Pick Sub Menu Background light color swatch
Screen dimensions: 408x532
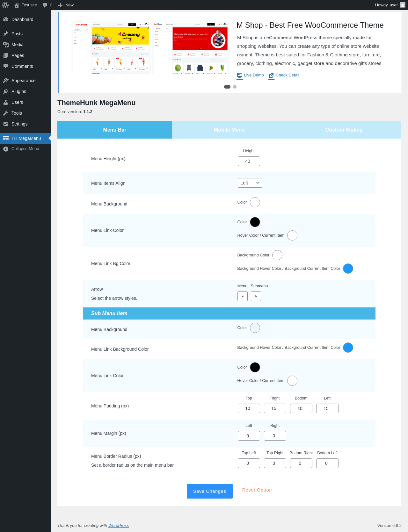255,328
